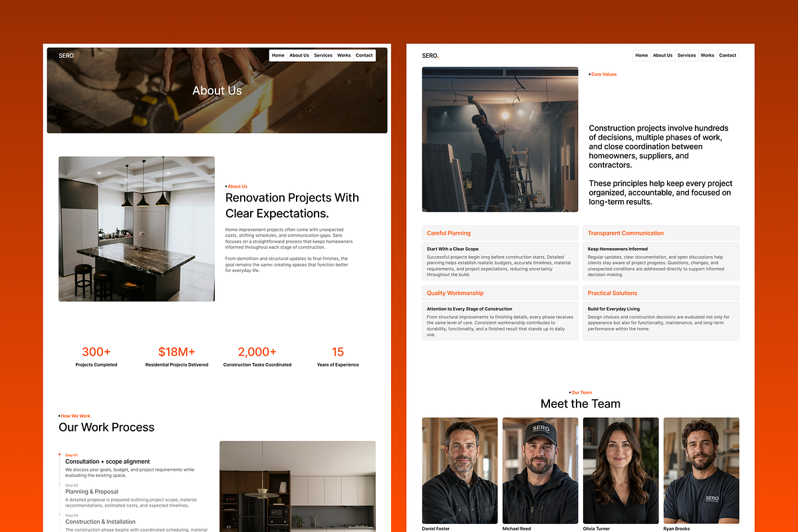This screenshot has height=532, width=798.
Task: Click the worker on ladder photo
Action: 500,139
